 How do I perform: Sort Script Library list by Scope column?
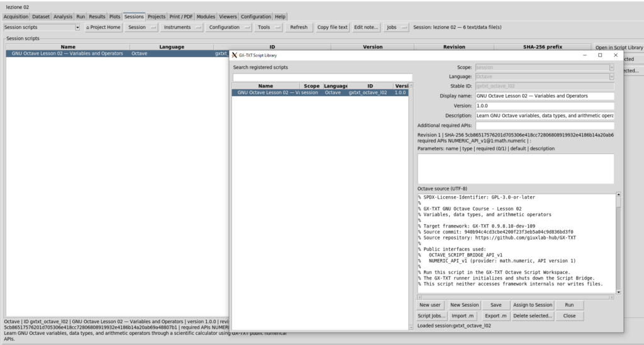tap(311, 86)
